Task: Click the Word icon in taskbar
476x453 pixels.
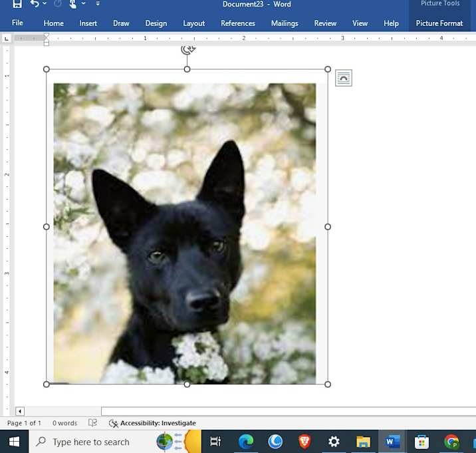Action: [392, 442]
